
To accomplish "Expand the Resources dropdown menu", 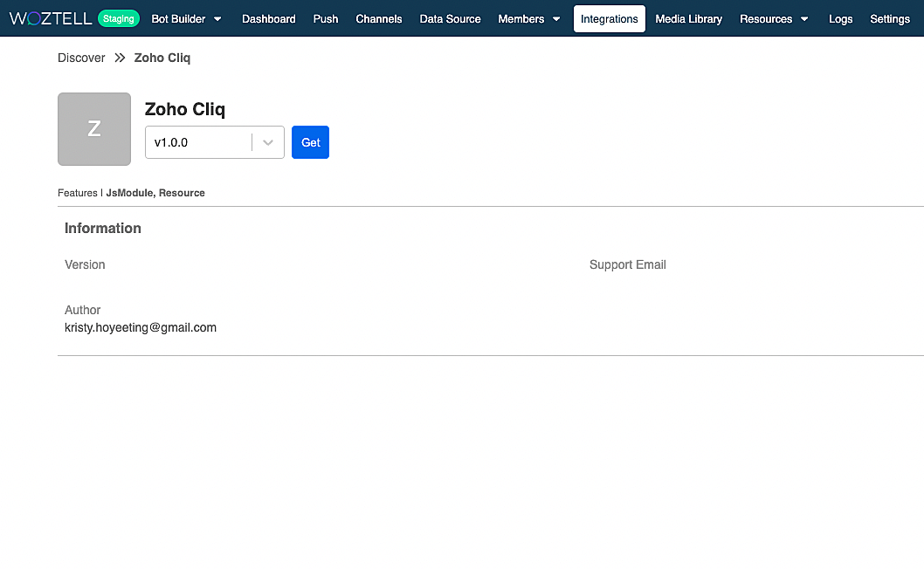I will point(774,19).
